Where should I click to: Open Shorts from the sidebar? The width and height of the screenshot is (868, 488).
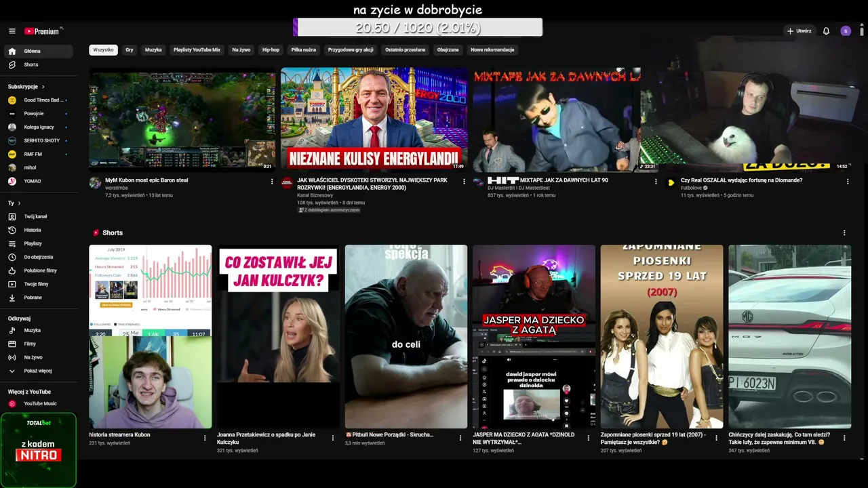[x=39, y=65]
